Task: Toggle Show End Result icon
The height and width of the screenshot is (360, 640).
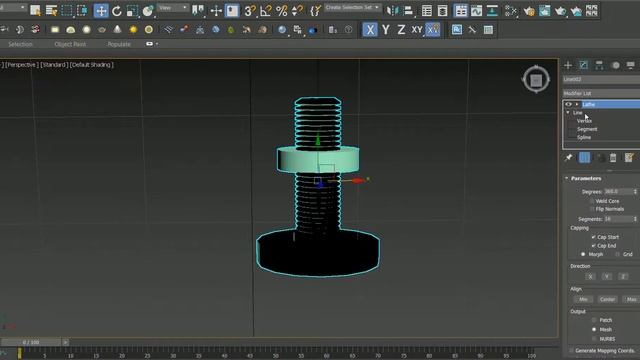Action: [x=584, y=158]
